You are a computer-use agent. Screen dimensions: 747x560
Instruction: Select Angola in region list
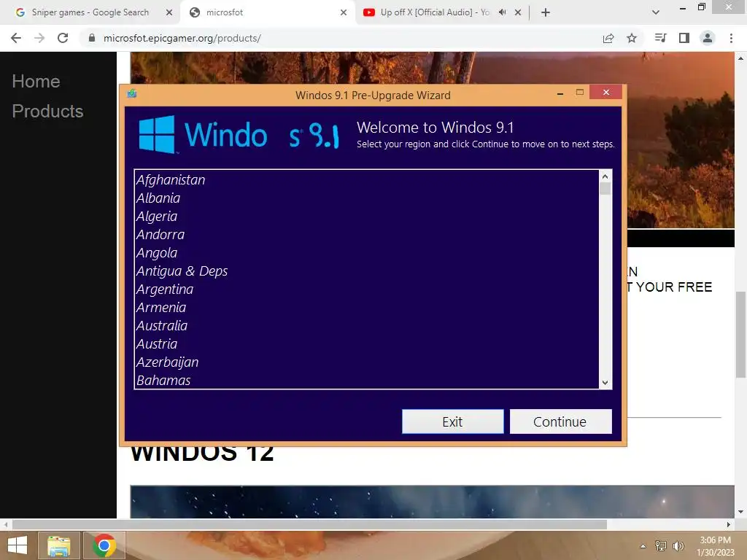pyautogui.click(x=366, y=253)
